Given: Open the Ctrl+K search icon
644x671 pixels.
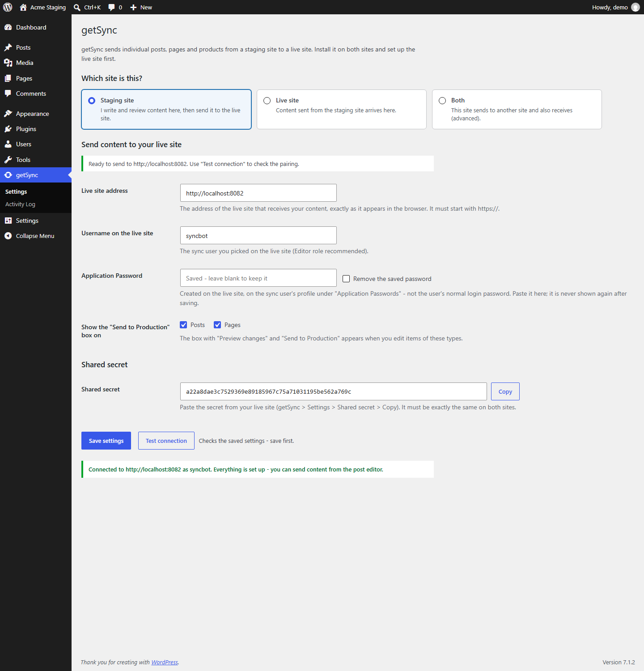Looking at the screenshot, I should (x=77, y=7).
